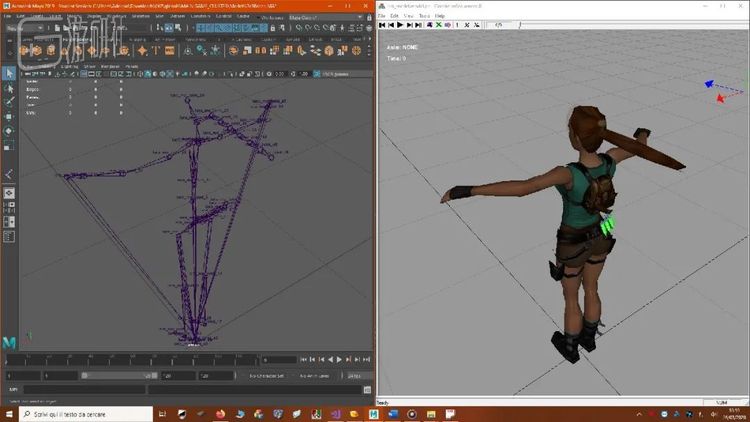Open the Help menu in the model viewer
This screenshot has width=750, height=422.
(440, 16)
